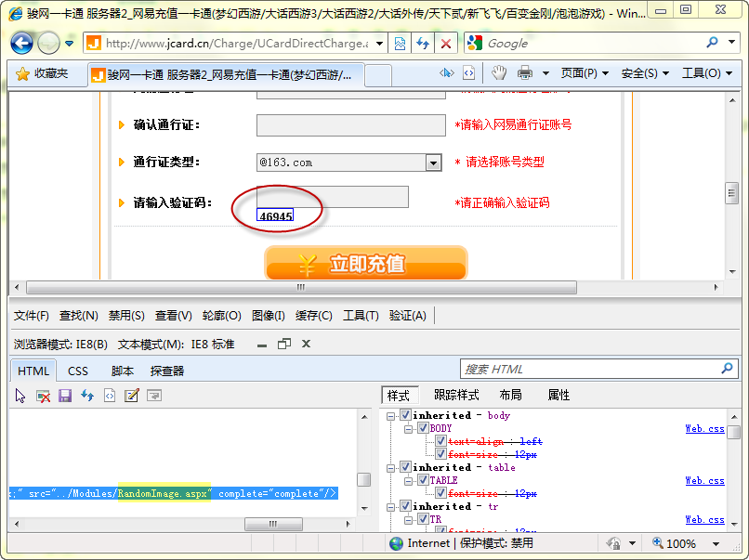Click the 搜索 HTML search field
The image size is (749, 560).
(x=588, y=369)
